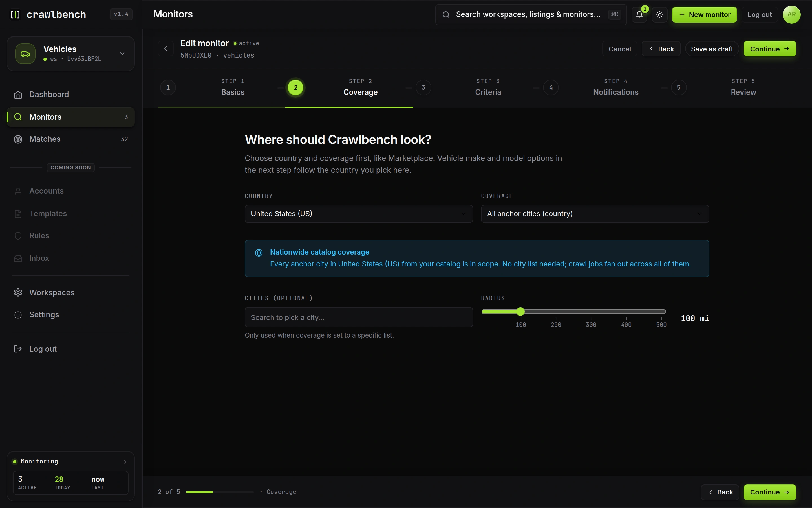Click the step 4 circle indicator

tap(551, 88)
